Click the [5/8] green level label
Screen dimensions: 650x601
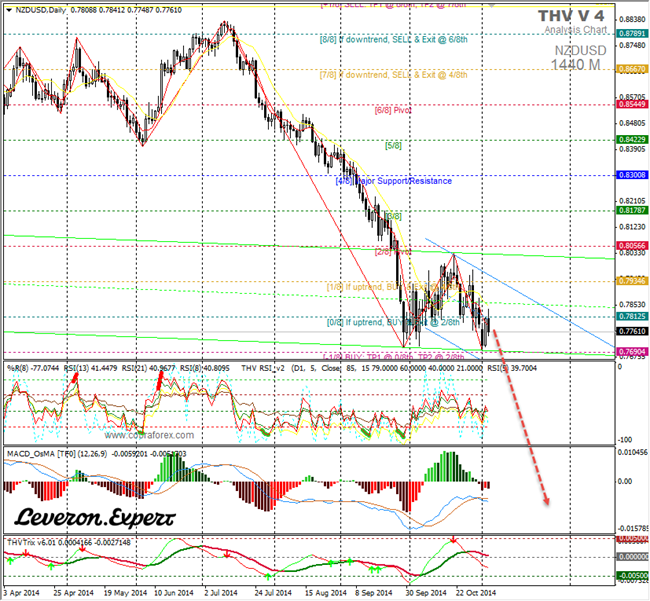pos(394,145)
